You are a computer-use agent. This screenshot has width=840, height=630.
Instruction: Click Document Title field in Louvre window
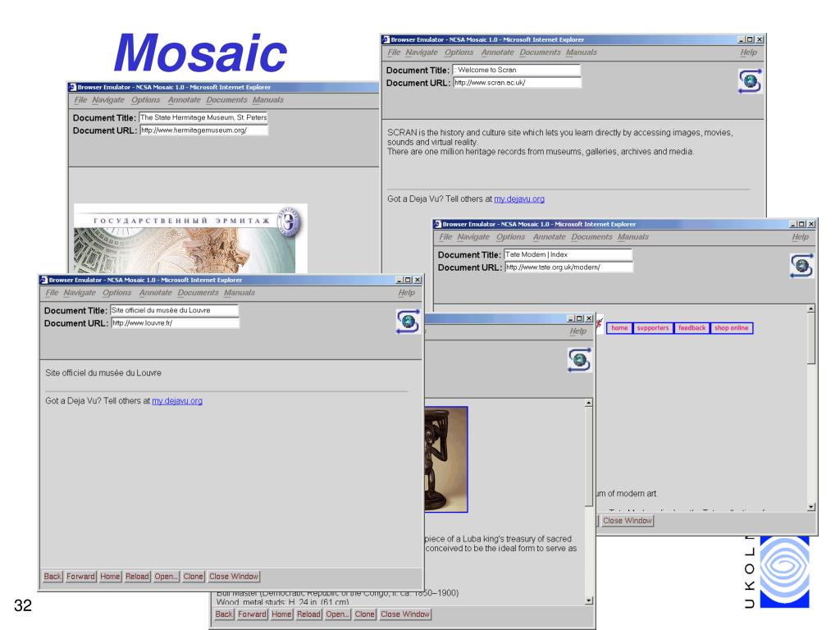pos(174,310)
